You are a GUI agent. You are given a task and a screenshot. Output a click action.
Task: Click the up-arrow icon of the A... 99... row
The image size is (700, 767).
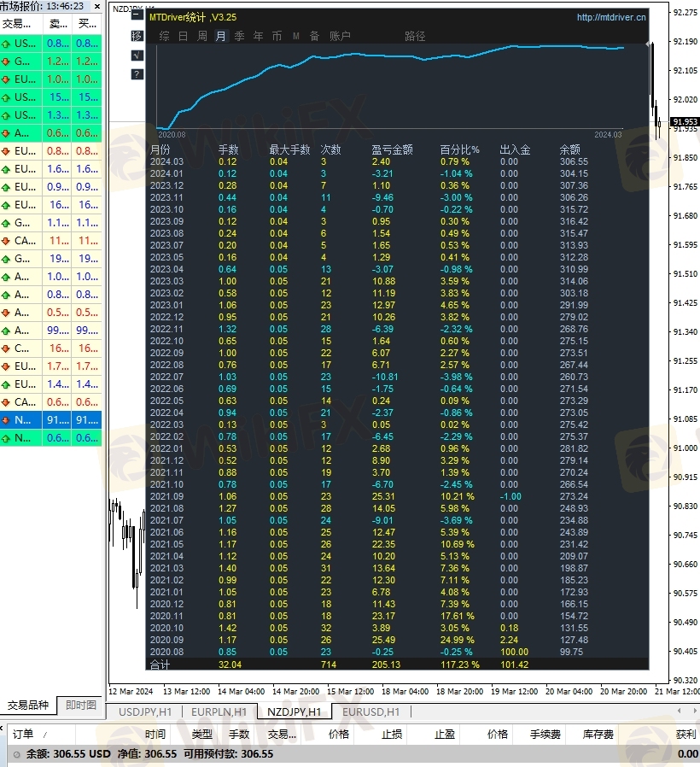(6, 331)
